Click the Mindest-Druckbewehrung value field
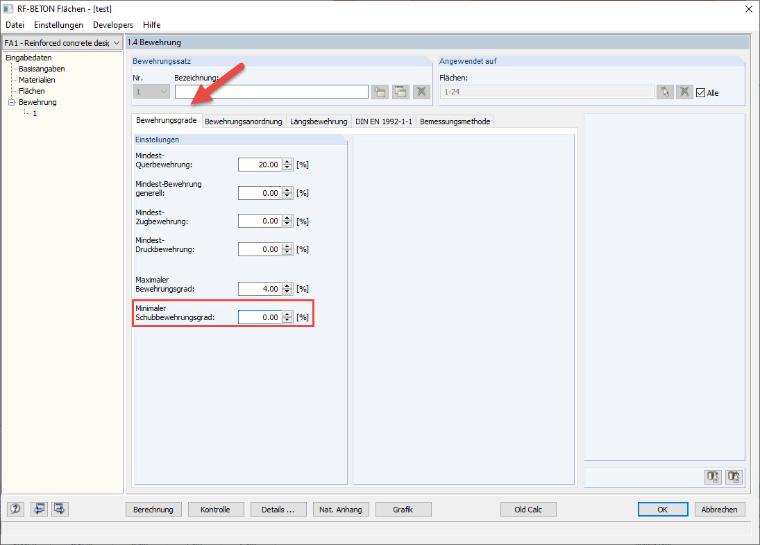This screenshot has height=545, width=760. pyautogui.click(x=260, y=249)
